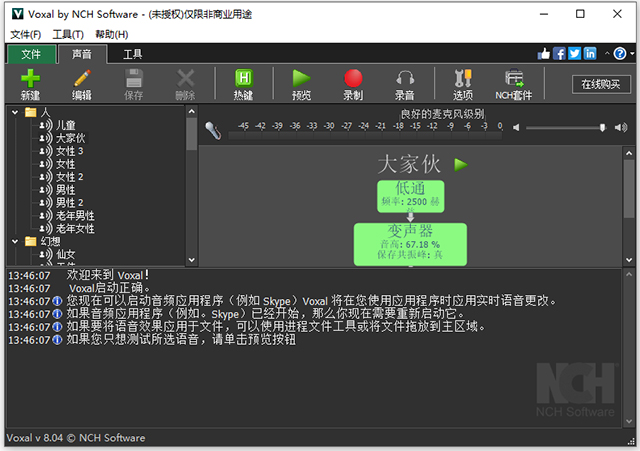Open the 帮助(H) menu
Screen dimensions: 640x451
click(111, 35)
